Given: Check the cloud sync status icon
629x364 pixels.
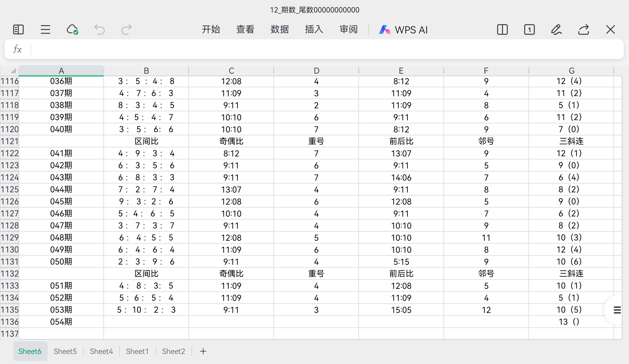Looking at the screenshot, I should [x=72, y=29].
